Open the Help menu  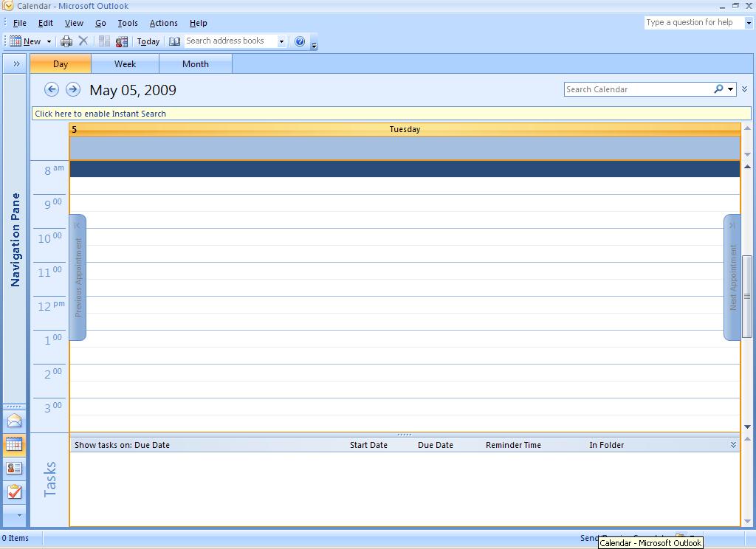(x=198, y=23)
